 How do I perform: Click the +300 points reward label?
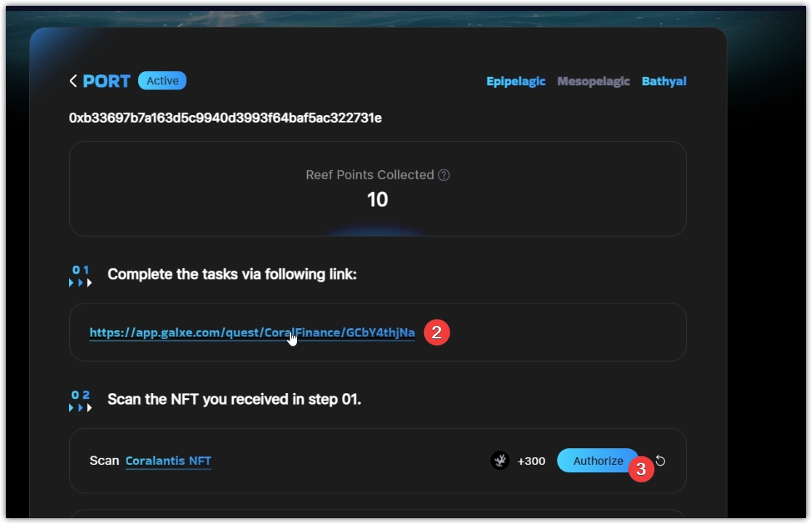[531, 461]
